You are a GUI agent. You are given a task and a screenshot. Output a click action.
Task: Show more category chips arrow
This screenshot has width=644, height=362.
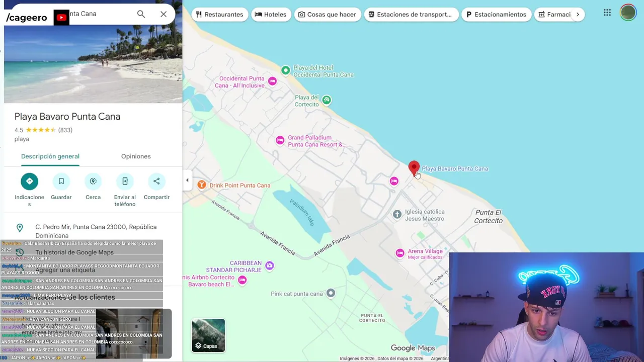click(578, 14)
